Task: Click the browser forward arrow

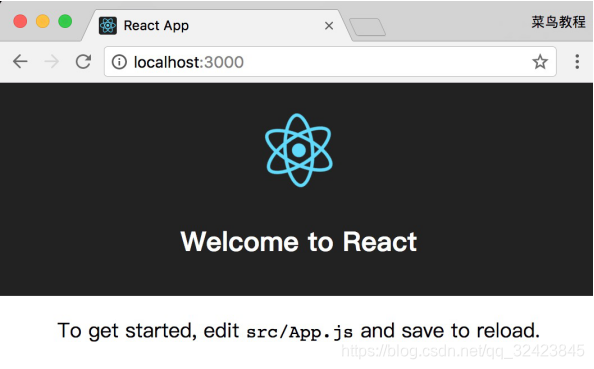Action: [x=52, y=61]
